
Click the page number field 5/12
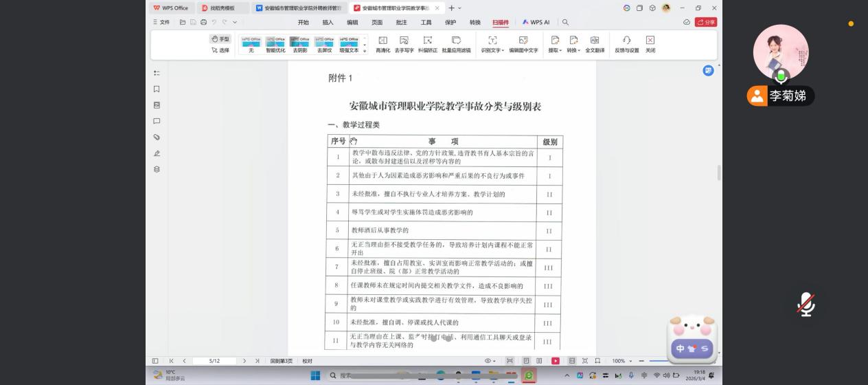(214, 361)
